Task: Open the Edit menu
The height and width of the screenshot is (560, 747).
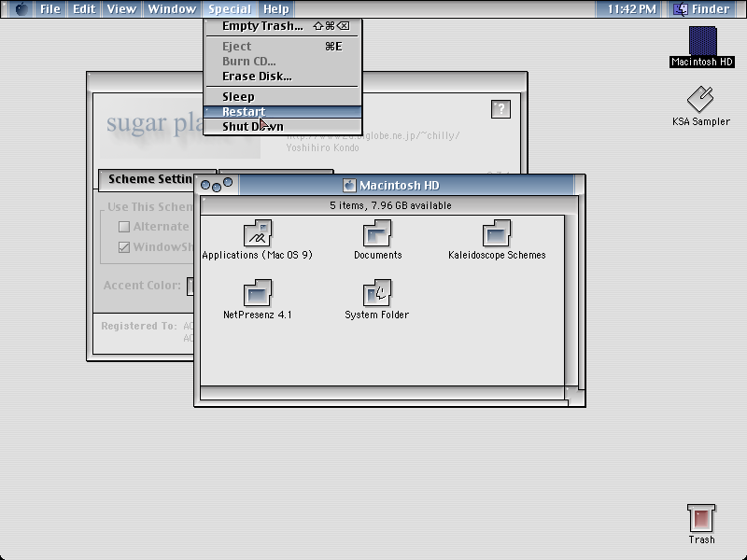Action: (84, 9)
